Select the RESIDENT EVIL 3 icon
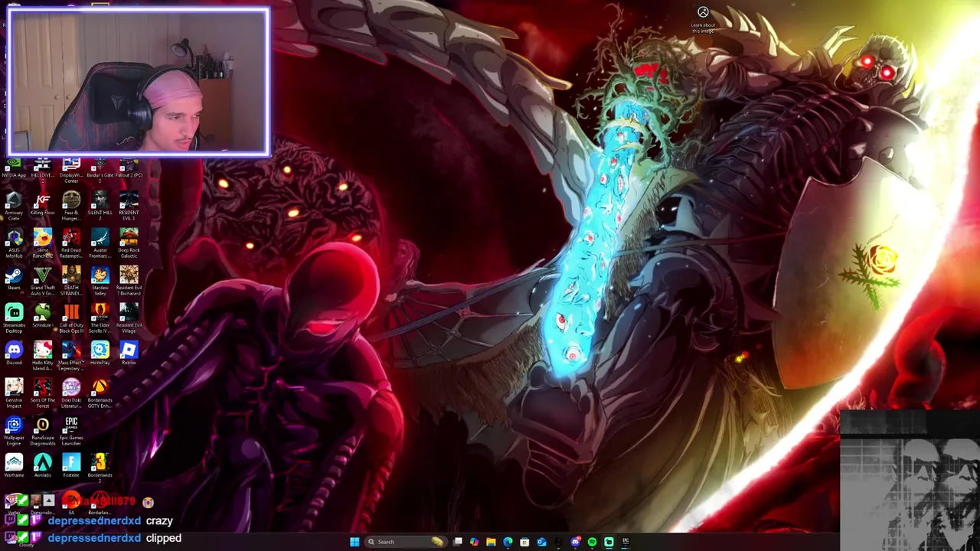Viewport: 980px width, 551px height. pos(129,205)
